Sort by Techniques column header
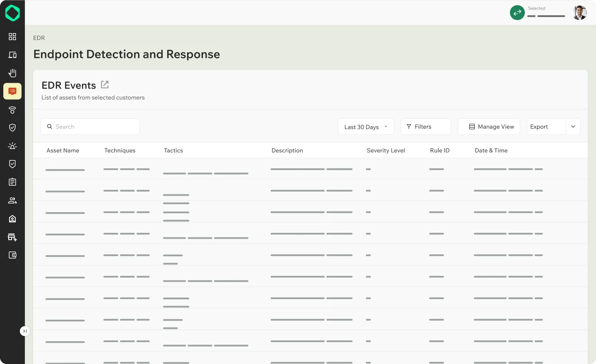 click(x=120, y=151)
